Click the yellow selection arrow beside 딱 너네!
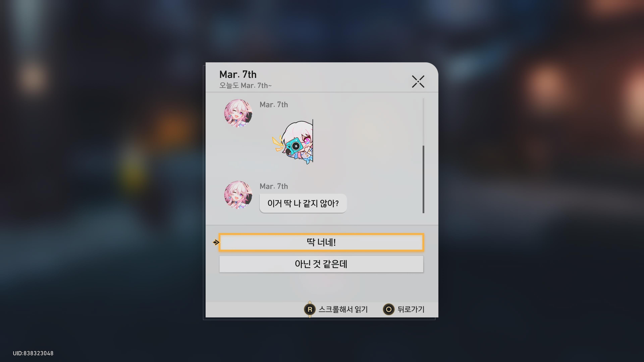Viewport: 644px width, 362px height. 216,242
